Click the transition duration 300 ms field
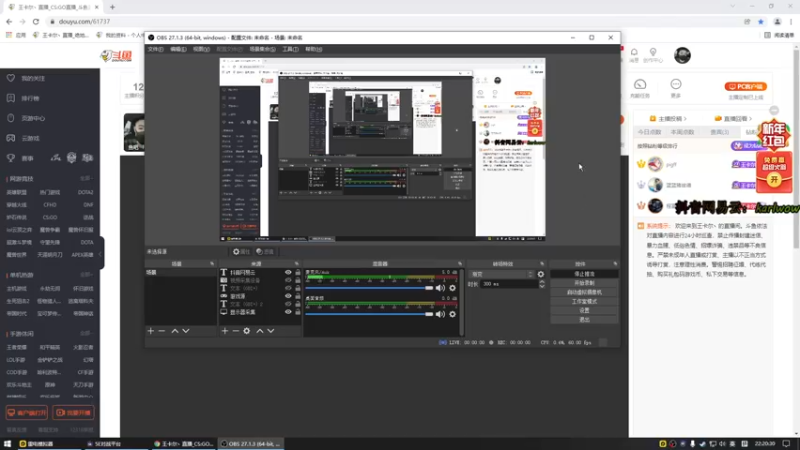The image size is (800, 450). pos(508,284)
